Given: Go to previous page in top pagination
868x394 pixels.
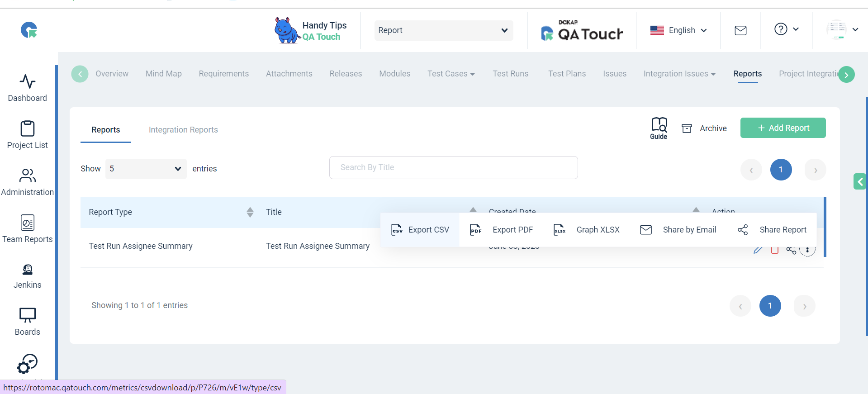Looking at the screenshot, I should pos(751,170).
